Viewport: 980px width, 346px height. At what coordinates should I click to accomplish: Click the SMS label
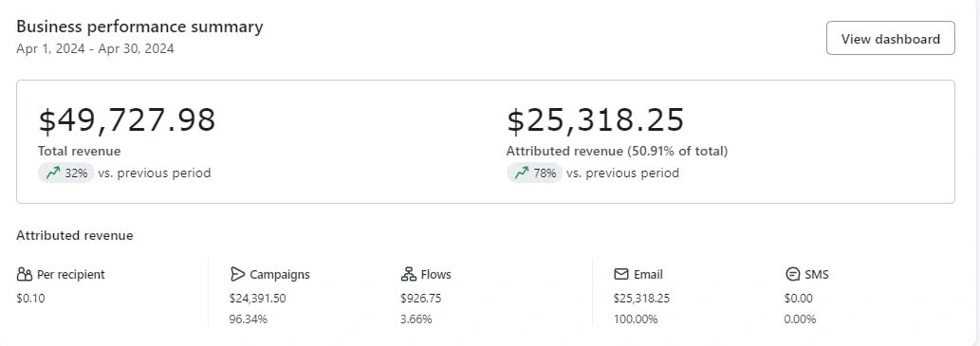pyautogui.click(x=816, y=274)
